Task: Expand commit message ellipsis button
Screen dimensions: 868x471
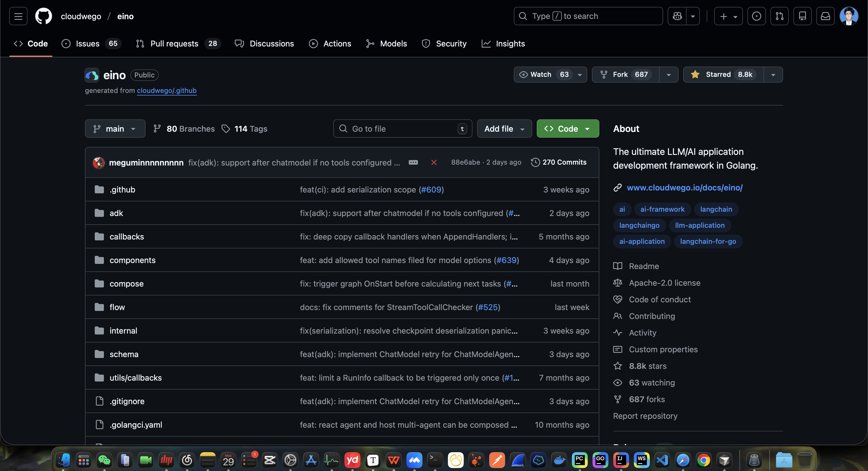Action: [x=413, y=163]
